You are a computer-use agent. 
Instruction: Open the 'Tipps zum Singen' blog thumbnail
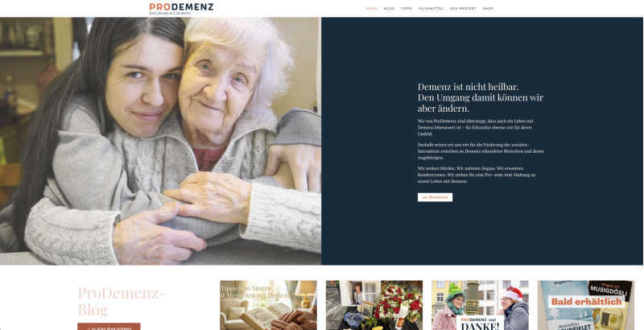tap(268, 305)
